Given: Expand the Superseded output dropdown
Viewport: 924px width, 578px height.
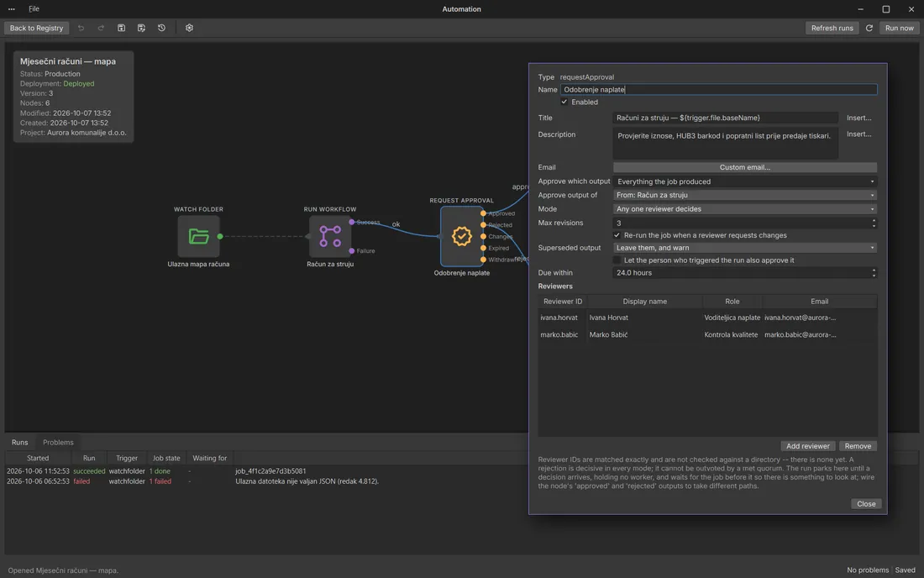Looking at the screenshot, I should click(745, 248).
